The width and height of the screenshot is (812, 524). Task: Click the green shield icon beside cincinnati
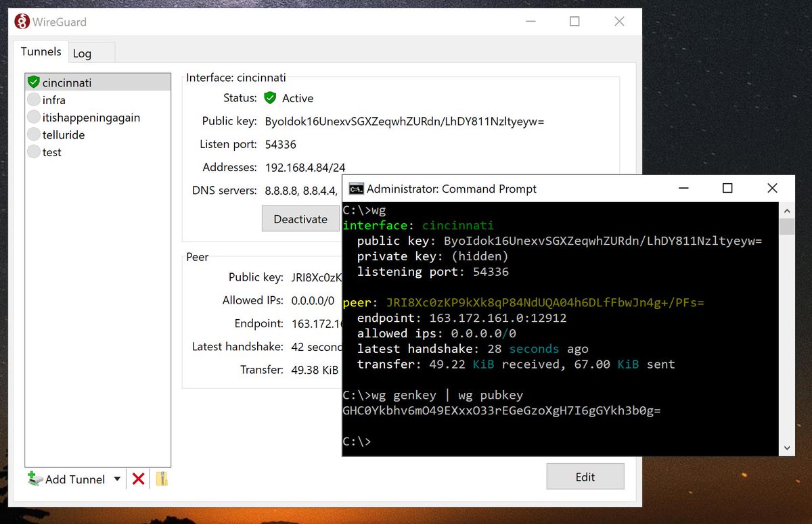(34, 82)
